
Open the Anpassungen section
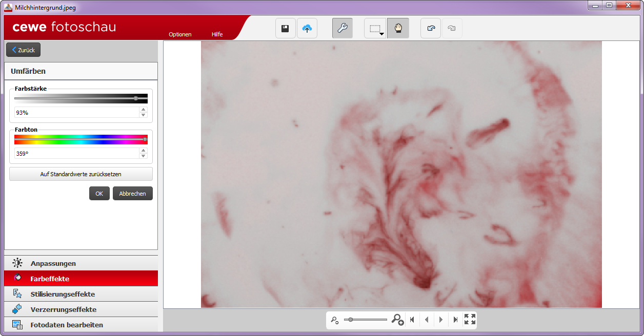[x=81, y=263]
